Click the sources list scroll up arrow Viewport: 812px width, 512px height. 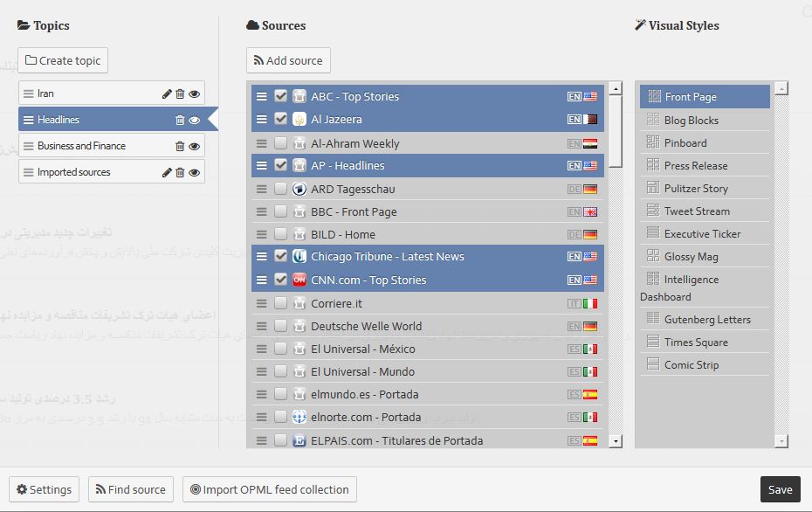(616, 88)
